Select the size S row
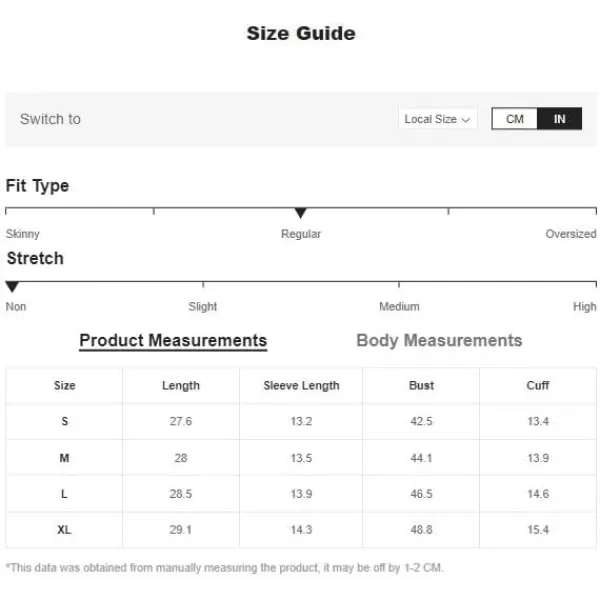This screenshot has height=600, width=600. (301, 421)
